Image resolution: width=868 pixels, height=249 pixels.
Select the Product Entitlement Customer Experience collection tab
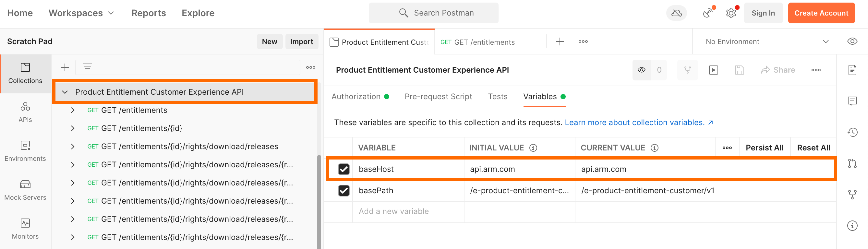(380, 42)
